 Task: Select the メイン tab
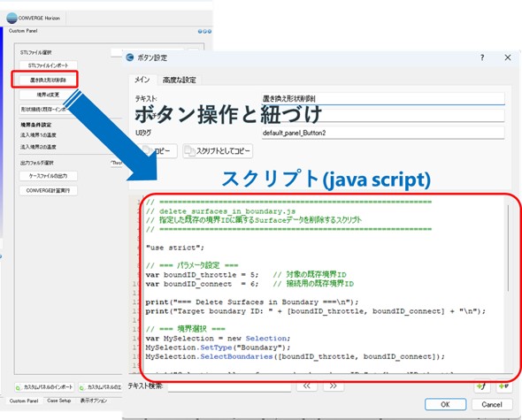142,80
